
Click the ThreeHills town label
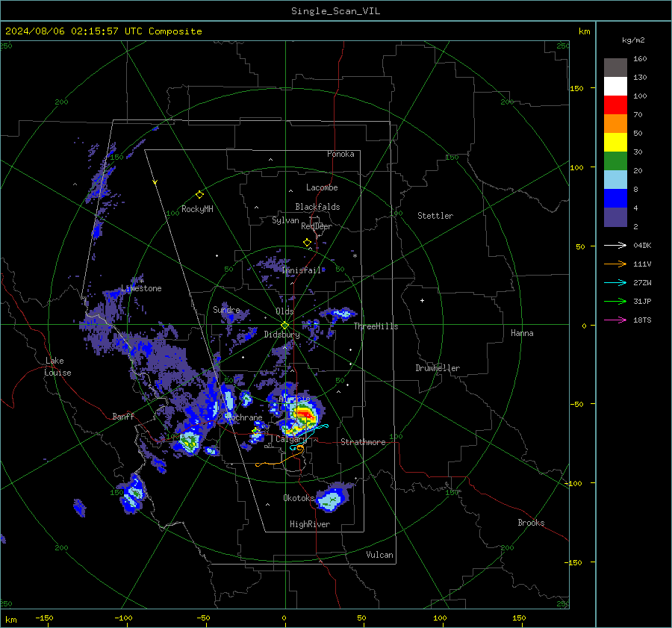click(376, 326)
